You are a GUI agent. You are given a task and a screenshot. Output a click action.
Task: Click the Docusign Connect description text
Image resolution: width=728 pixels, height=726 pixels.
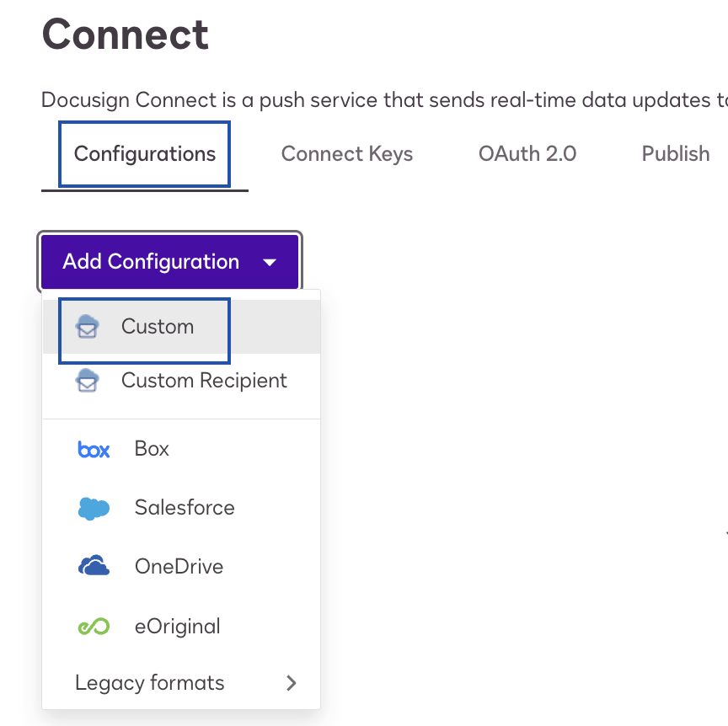pos(384,100)
